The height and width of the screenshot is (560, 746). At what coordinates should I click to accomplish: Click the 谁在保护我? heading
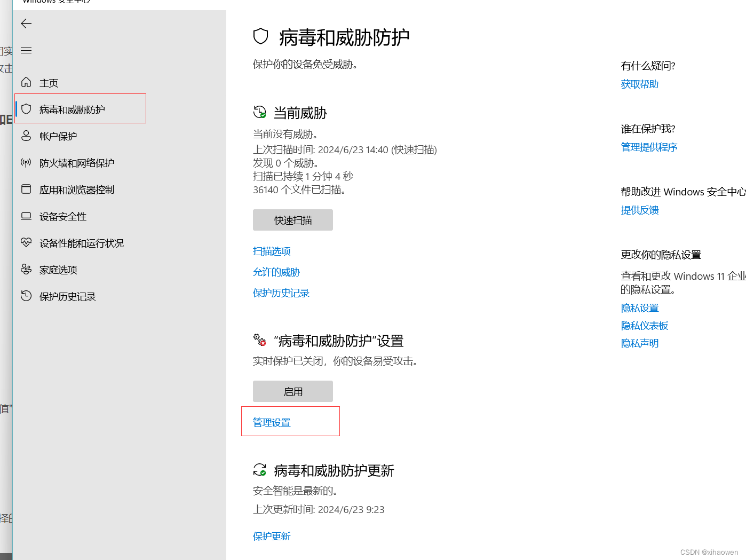(648, 129)
